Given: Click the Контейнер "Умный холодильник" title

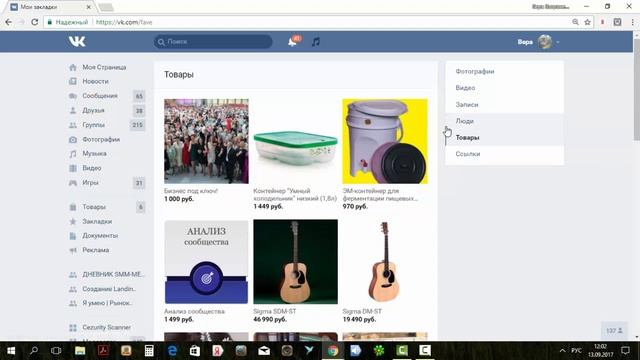Looking at the screenshot, I should [x=295, y=194].
